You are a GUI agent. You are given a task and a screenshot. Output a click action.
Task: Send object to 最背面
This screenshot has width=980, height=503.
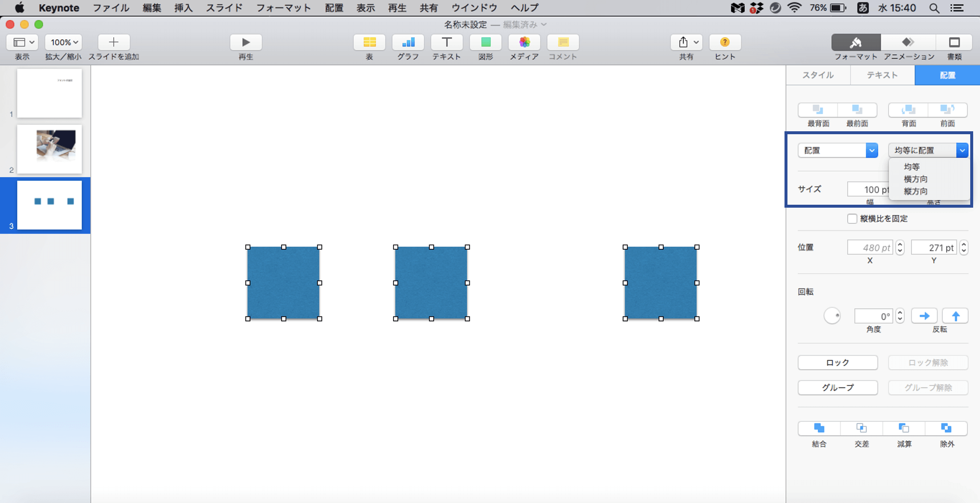pyautogui.click(x=818, y=110)
